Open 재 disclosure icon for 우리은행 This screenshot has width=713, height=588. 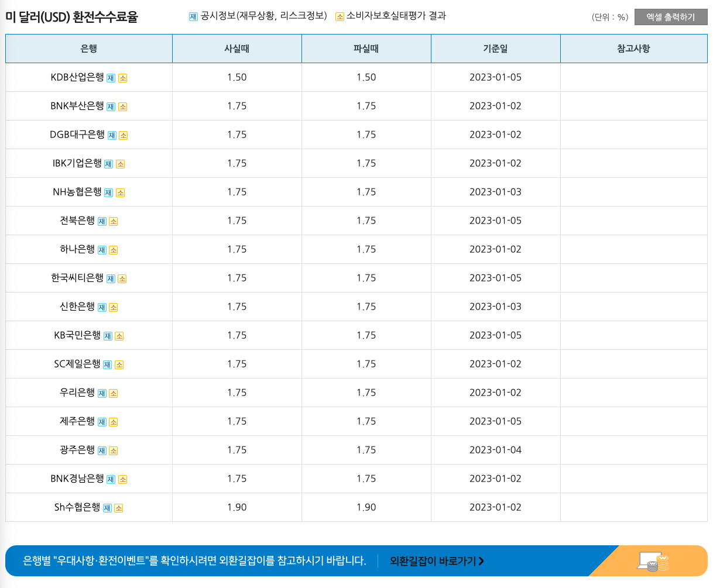point(102,393)
